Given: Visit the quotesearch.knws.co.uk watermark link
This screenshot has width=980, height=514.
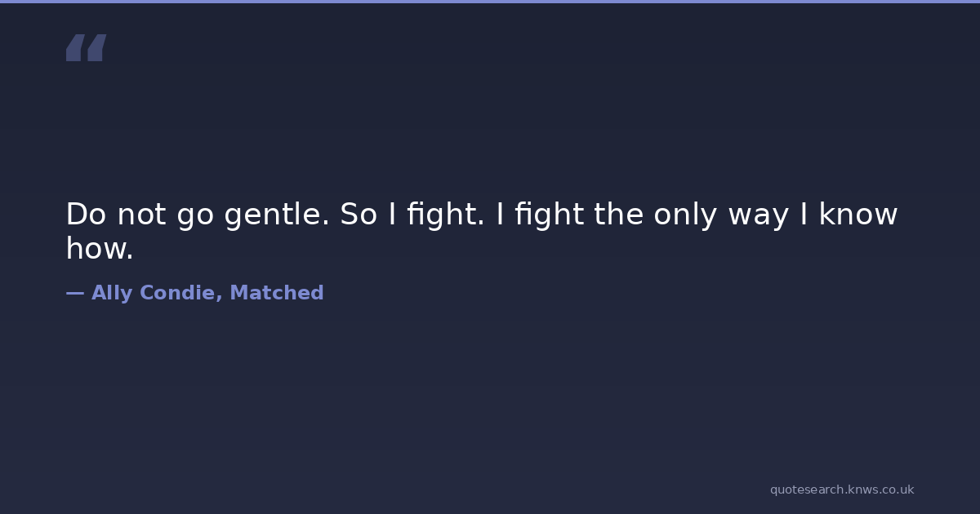Looking at the screenshot, I should [842, 490].
